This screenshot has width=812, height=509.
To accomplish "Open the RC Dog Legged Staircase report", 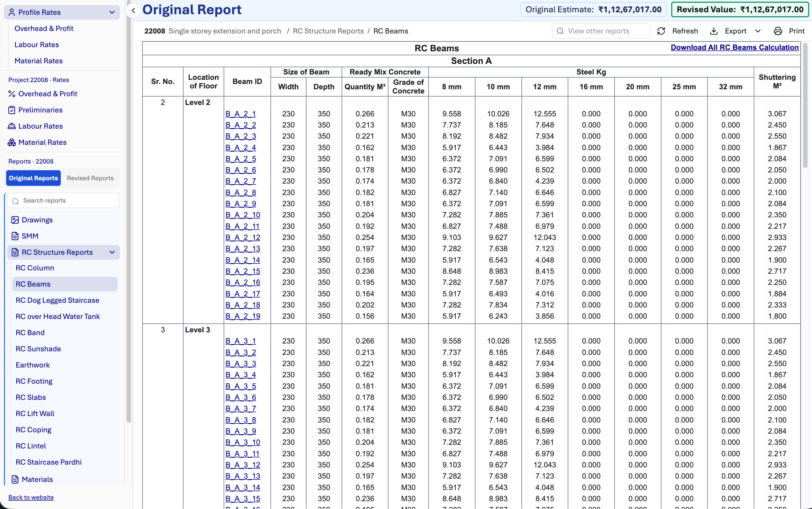I will click(x=57, y=300).
